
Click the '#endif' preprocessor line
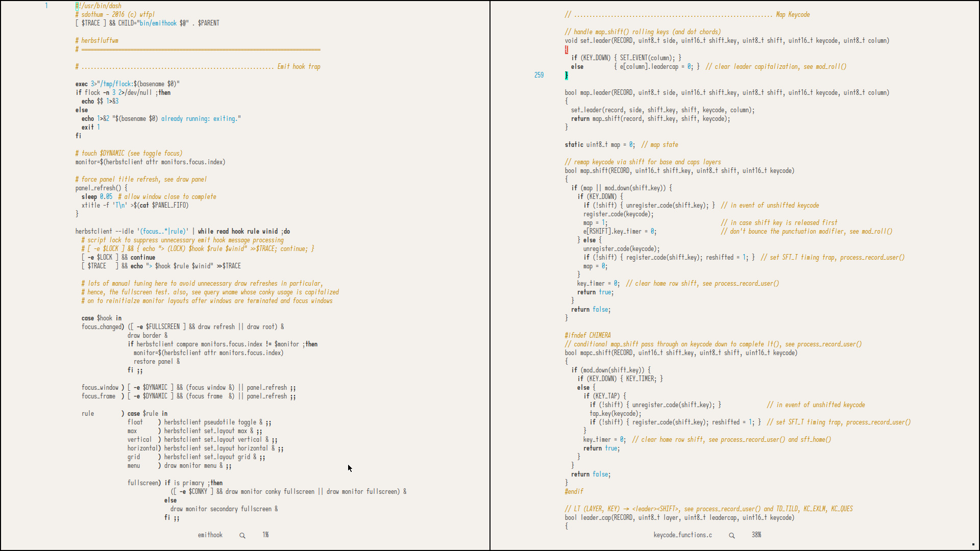574,491
